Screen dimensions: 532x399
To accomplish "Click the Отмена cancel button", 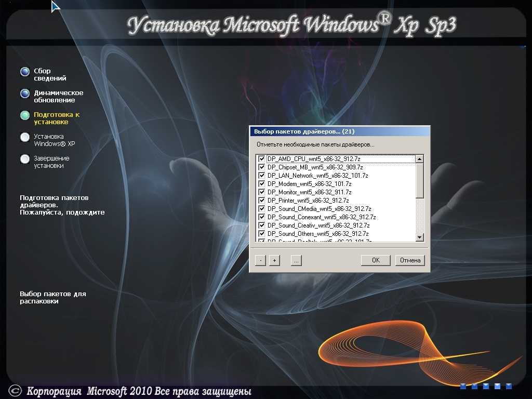I will (x=410, y=260).
